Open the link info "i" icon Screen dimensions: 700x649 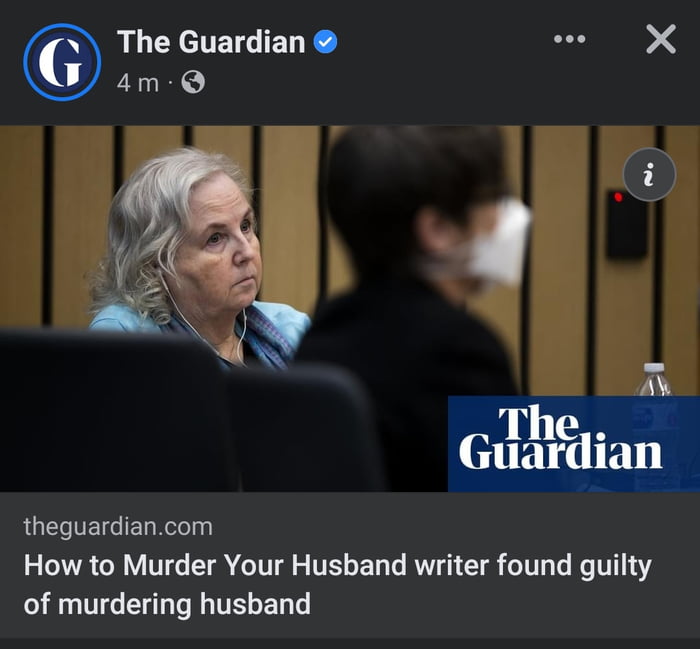point(649,175)
